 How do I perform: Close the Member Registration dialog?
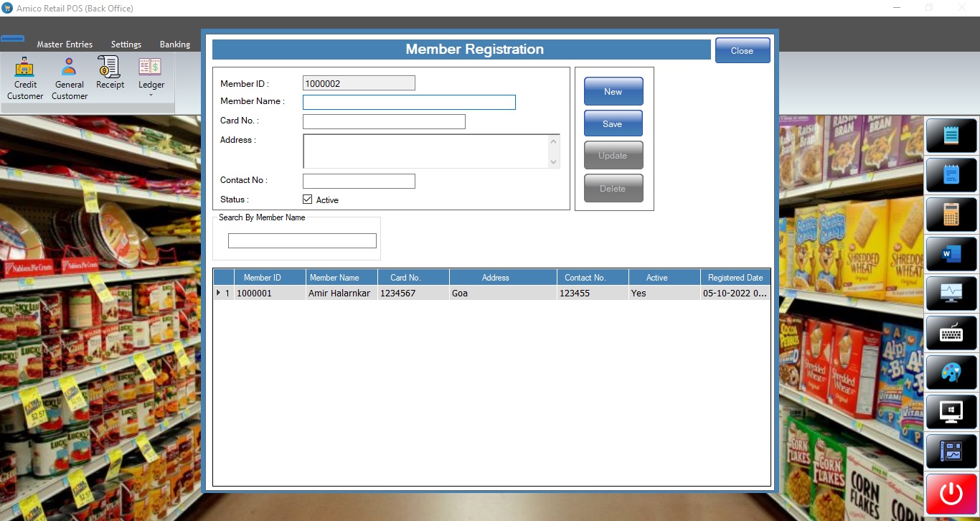point(742,51)
